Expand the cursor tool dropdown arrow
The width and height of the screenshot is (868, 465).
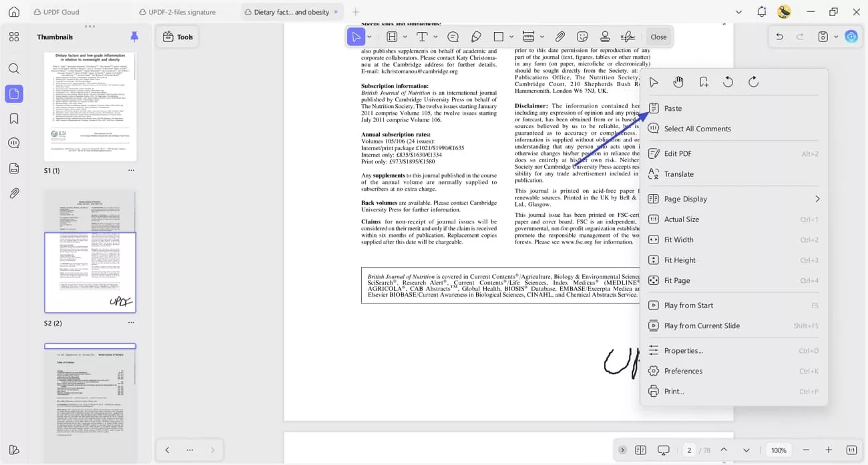[369, 37]
